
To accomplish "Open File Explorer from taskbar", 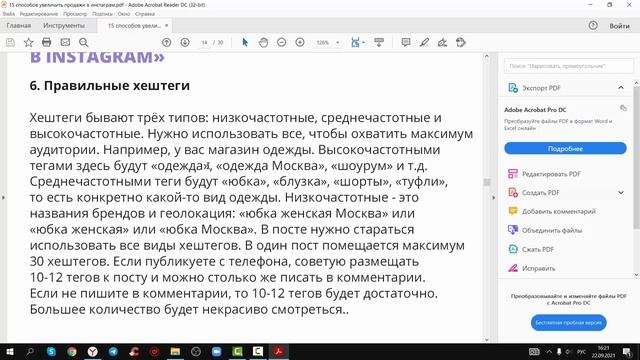I will 175,351.
